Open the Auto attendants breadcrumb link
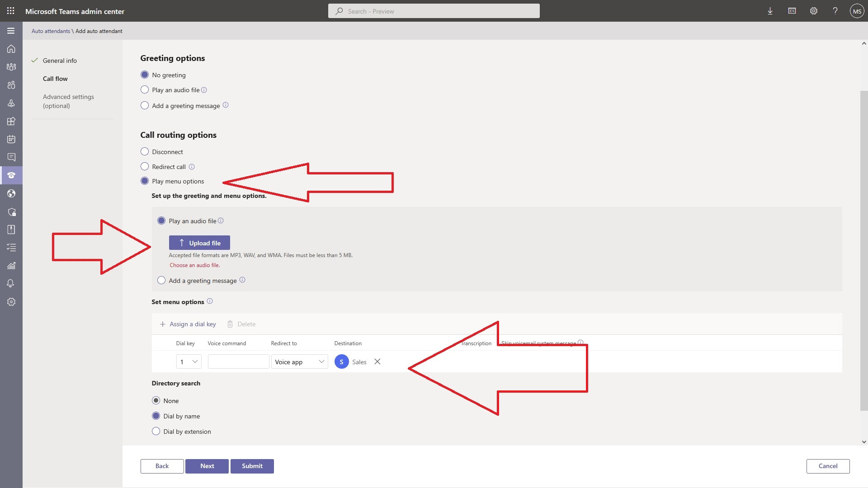 pos(50,31)
